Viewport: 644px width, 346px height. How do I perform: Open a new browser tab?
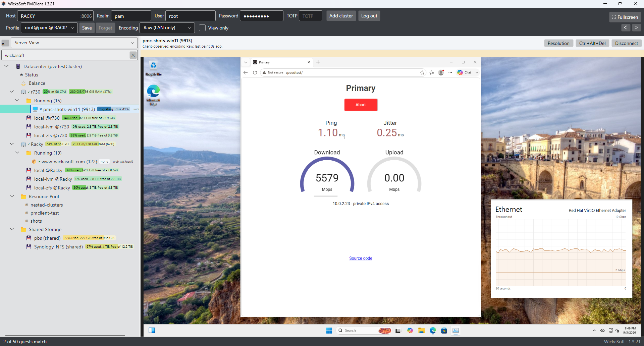[318, 62]
